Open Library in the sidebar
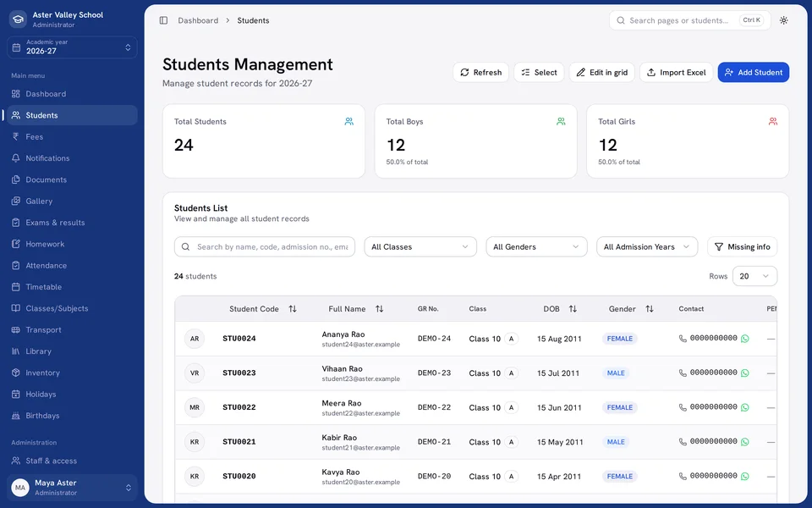812x508 pixels. click(72, 351)
